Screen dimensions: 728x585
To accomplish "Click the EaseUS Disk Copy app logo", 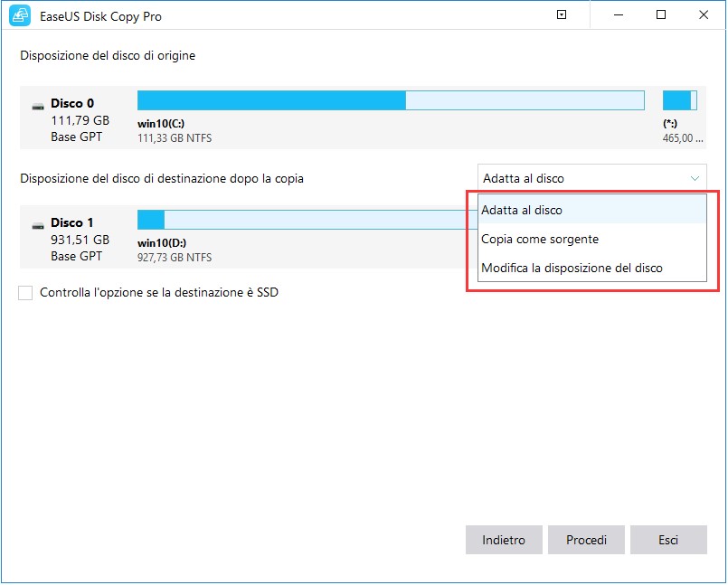I will pyautogui.click(x=20, y=15).
